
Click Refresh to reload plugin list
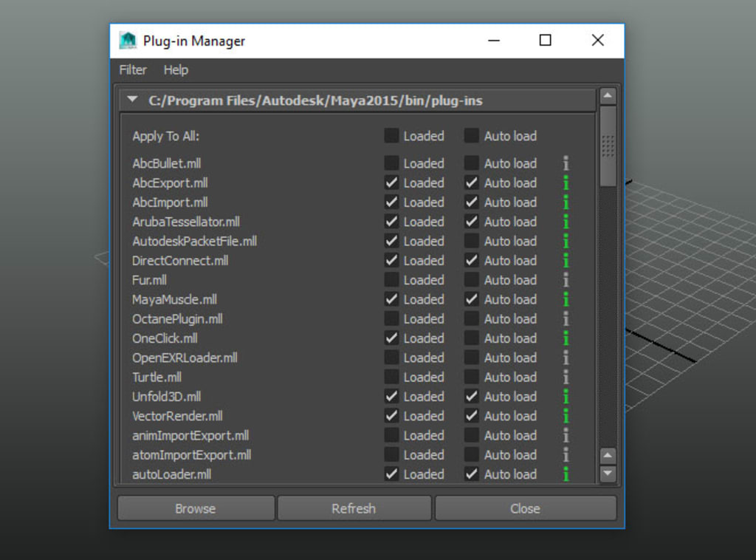[354, 508]
